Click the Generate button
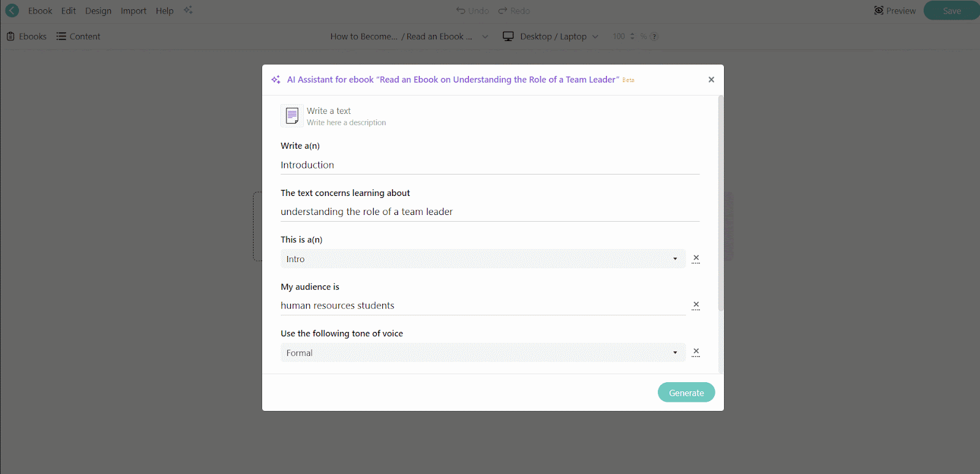 point(686,393)
